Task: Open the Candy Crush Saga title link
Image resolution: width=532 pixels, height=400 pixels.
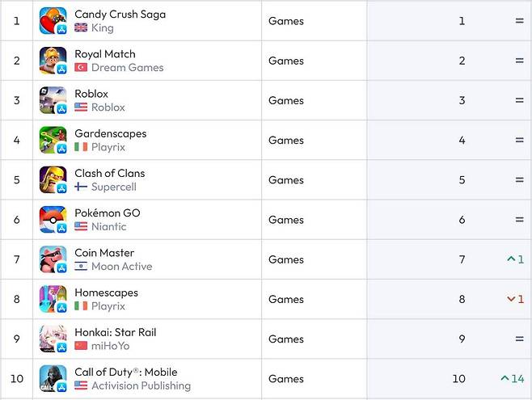Action: tap(120, 15)
